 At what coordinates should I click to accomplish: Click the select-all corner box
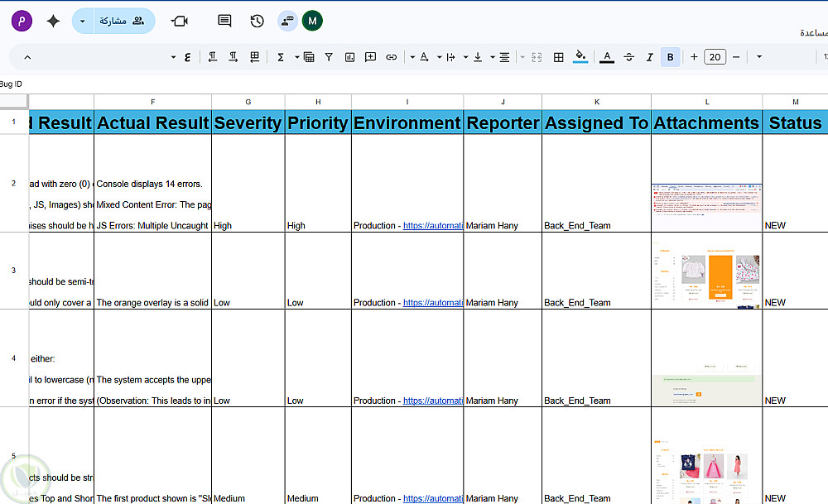14,101
